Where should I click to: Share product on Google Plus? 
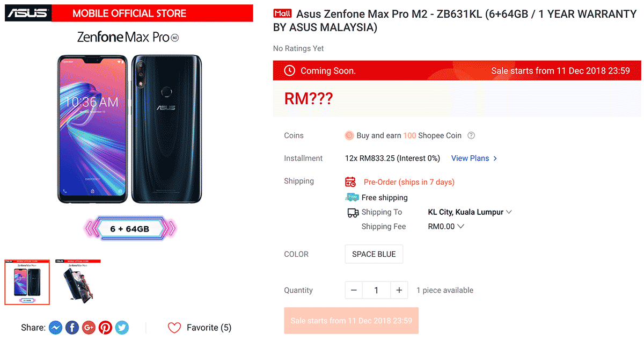tap(89, 328)
